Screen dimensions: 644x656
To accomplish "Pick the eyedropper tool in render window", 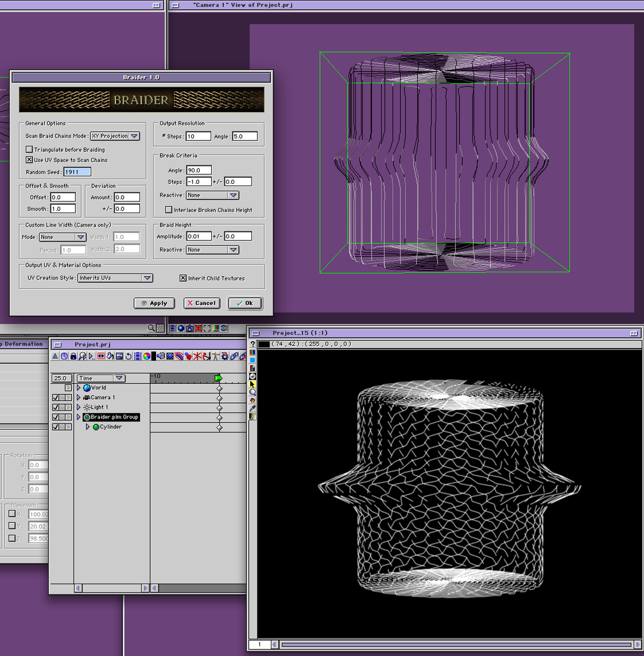I will pyautogui.click(x=252, y=409).
